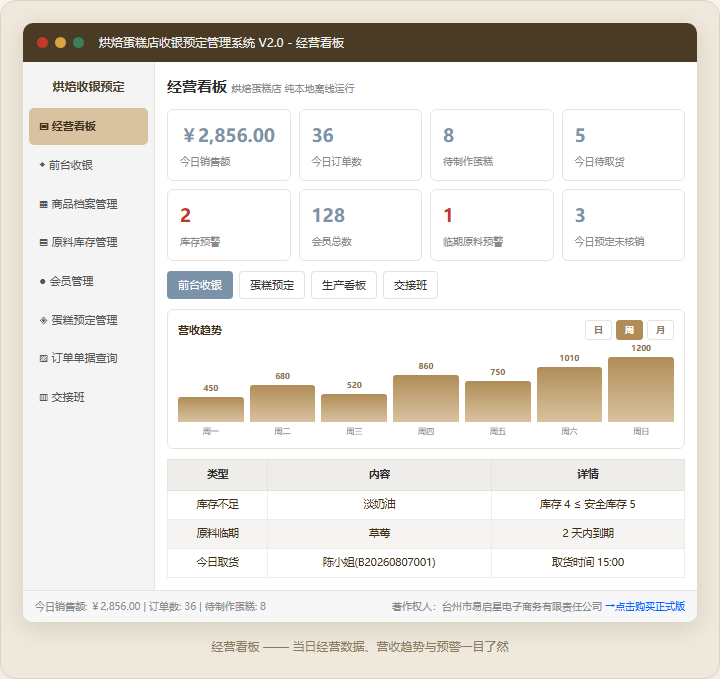The image size is (720, 679).
Task: Click the 周二 bar labeled 680
Action: tap(282, 404)
